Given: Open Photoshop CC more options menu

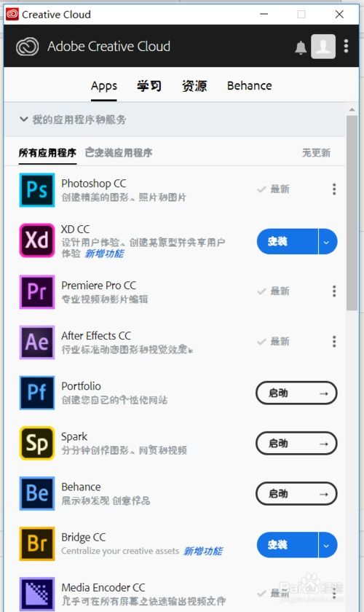Looking at the screenshot, I should 334,189.
